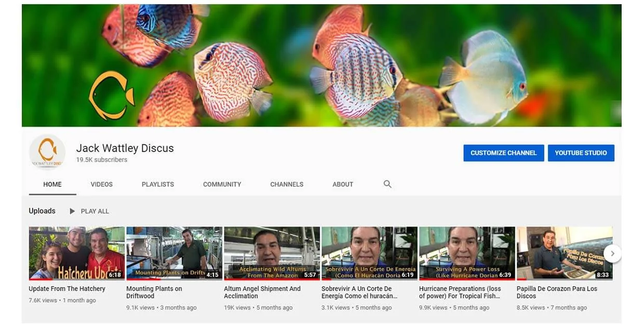Click the Customize Channel button

click(504, 153)
